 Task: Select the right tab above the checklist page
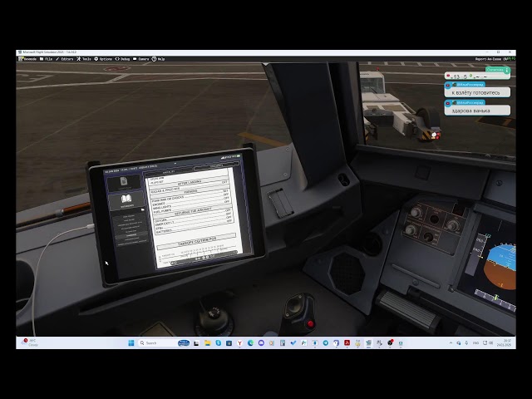(216, 166)
